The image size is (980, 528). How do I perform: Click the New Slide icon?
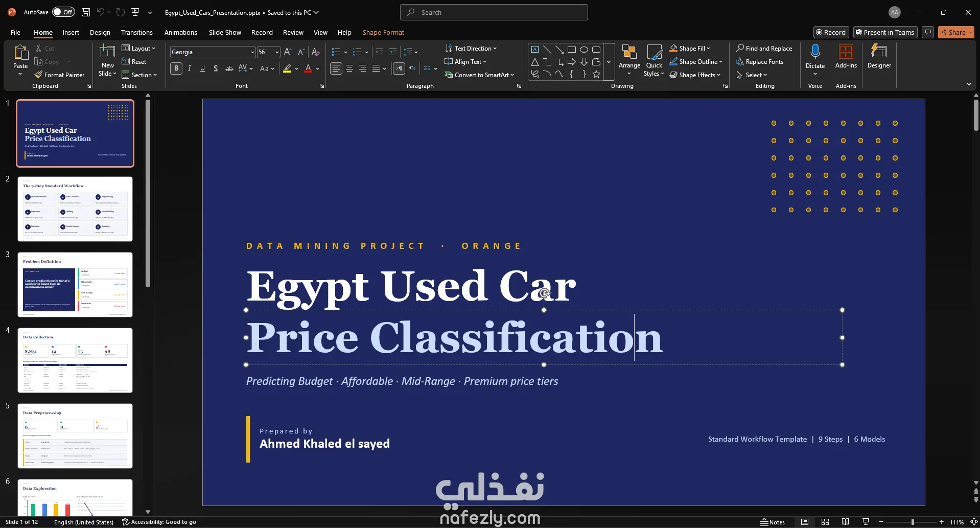[x=107, y=52]
